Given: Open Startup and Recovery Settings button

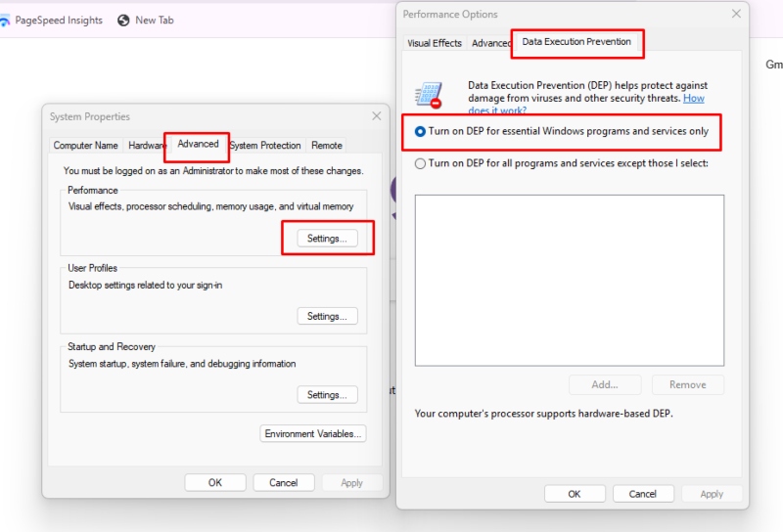Looking at the screenshot, I should point(327,395).
